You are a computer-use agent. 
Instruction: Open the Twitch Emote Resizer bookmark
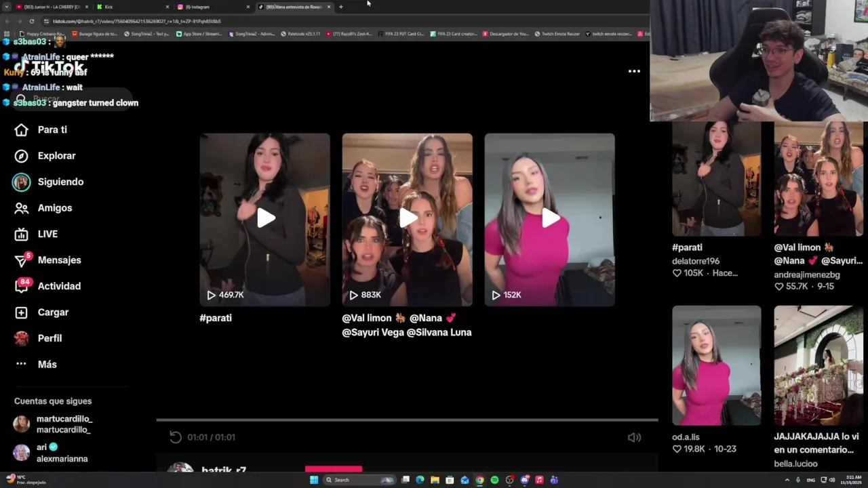[557, 34]
